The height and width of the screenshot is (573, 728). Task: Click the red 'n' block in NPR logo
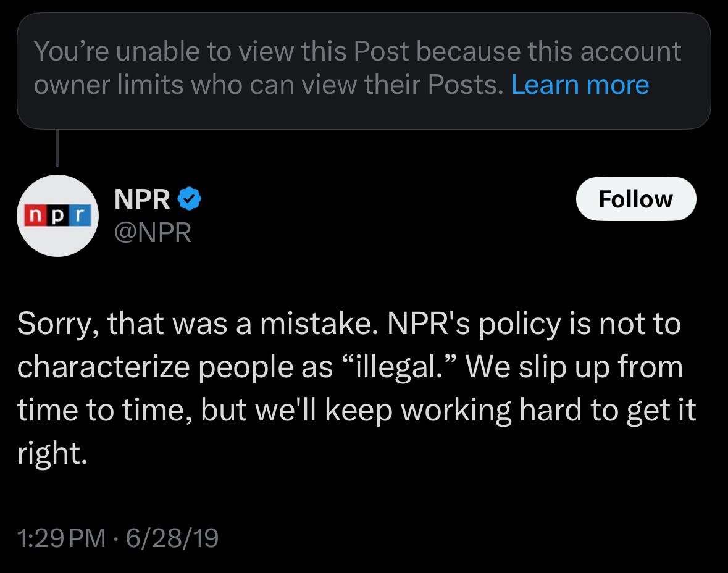36,215
